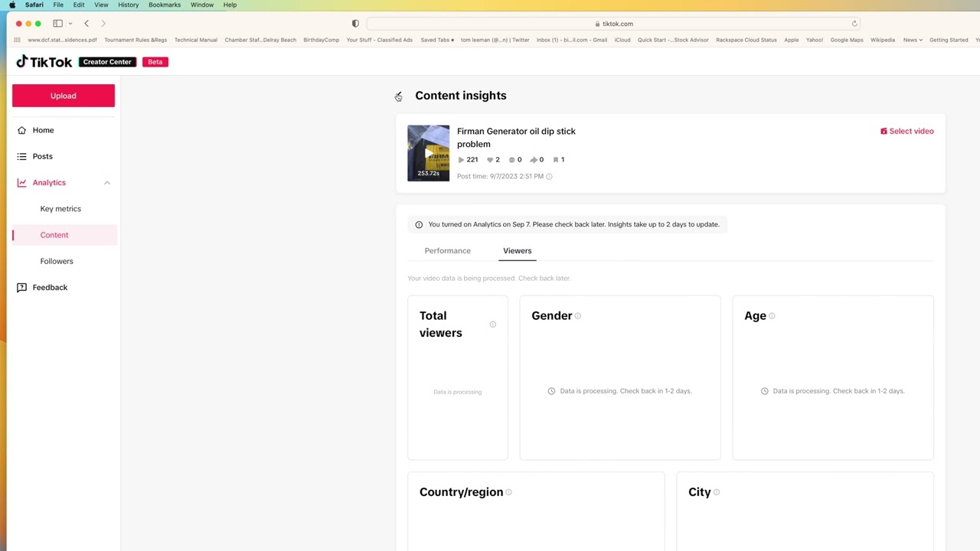
Task: Open Key metrics analytics page
Action: pyautogui.click(x=60, y=209)
